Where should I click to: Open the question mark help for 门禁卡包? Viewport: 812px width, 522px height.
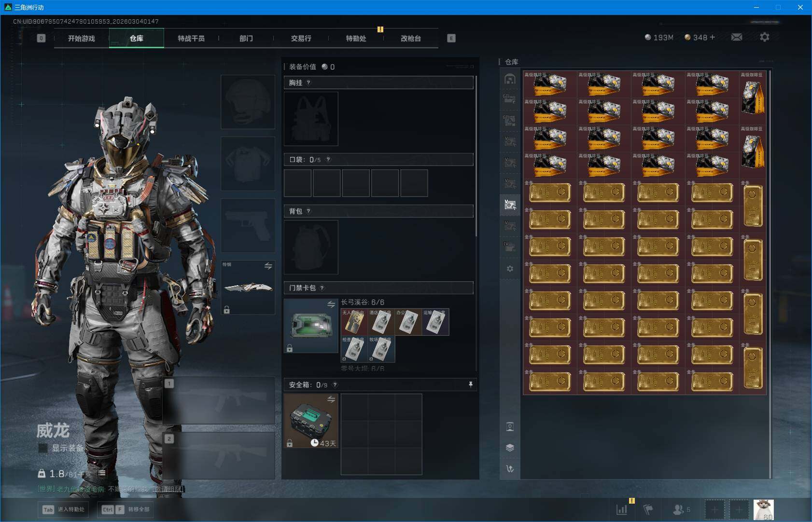(x=322, y=288)
